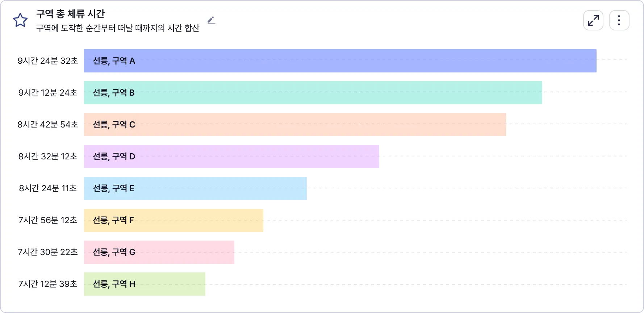The image size is (644, 313).
Task: Click the 구역 총 체류 시간 title
Action: (71, 14)
